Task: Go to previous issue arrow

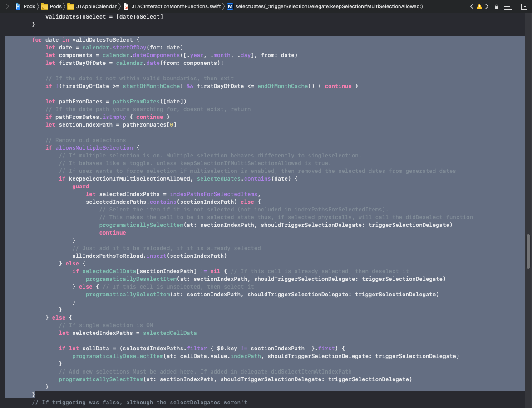Action: pyautogui.click(x=472, y=6)
